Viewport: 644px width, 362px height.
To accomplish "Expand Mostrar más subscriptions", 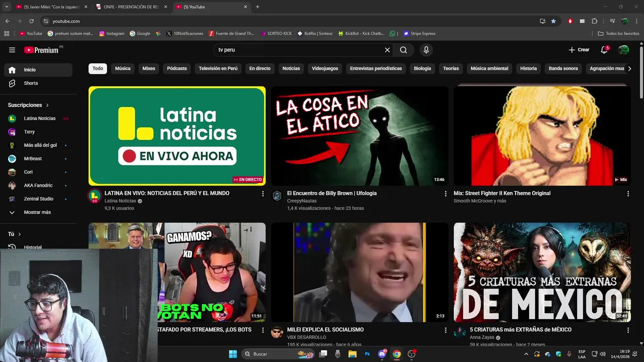I will [x=38, y=212].
